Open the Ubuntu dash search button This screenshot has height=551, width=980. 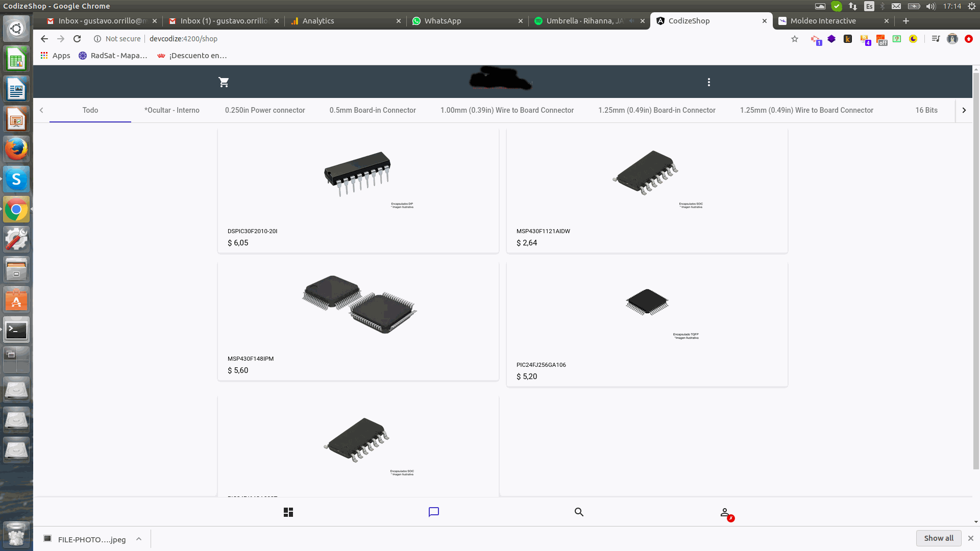16,29
